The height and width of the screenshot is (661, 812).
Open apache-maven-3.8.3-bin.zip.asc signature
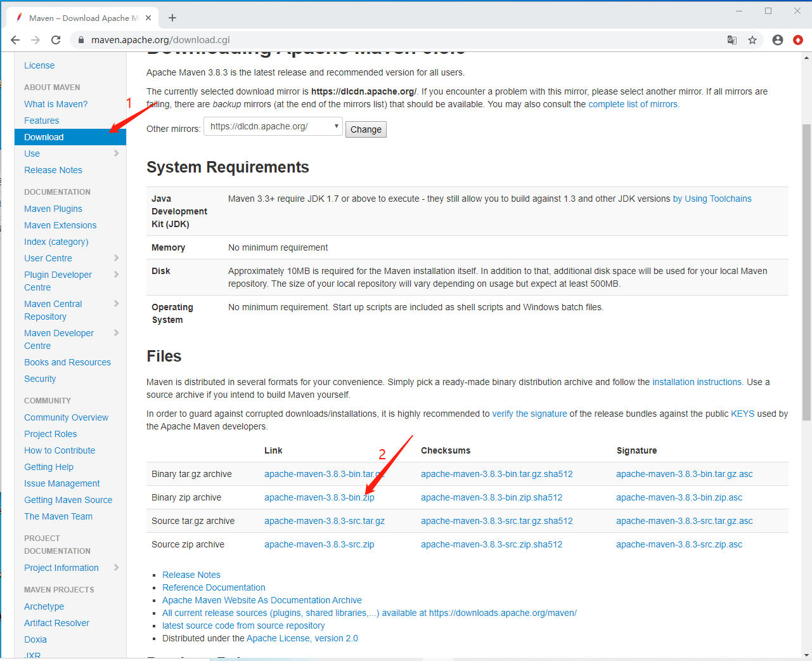tap(680, 497)
